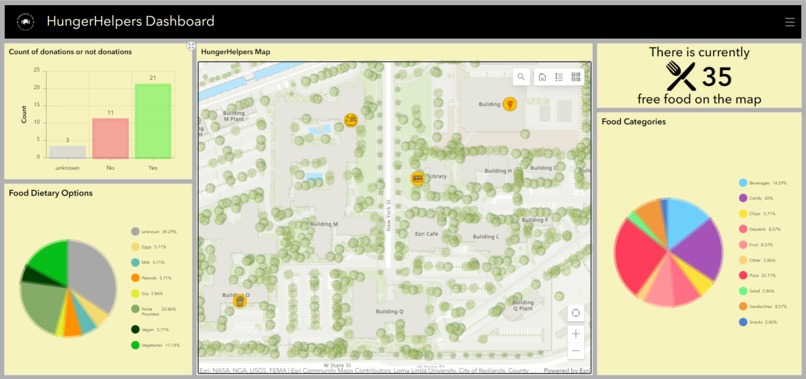806x379 pixels.
Task: Zoom in on the map
Action: tap(576, 334)
